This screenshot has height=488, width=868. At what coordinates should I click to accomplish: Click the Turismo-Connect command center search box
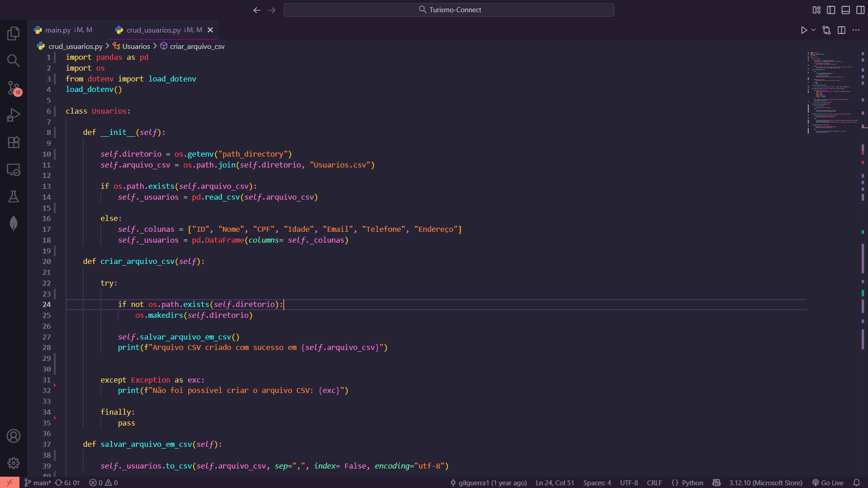click(x=449, y=10)
